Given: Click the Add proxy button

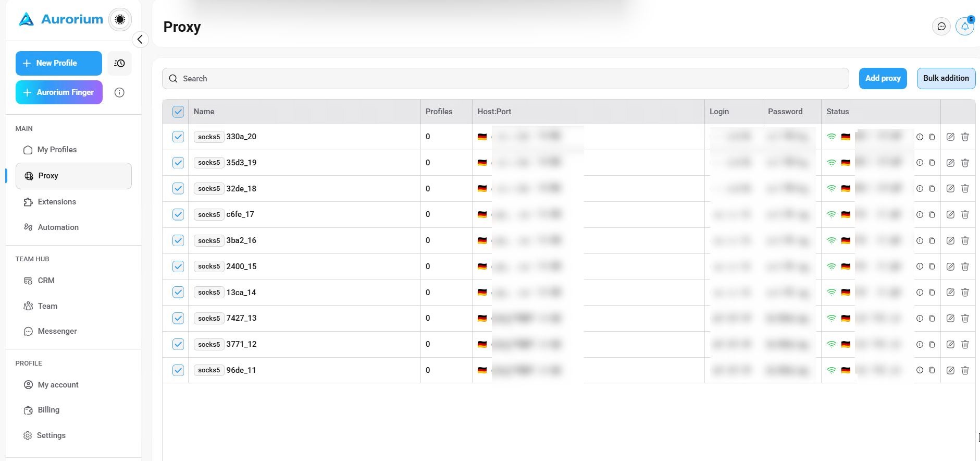Looking at the screenshot, I should (883, 78).
